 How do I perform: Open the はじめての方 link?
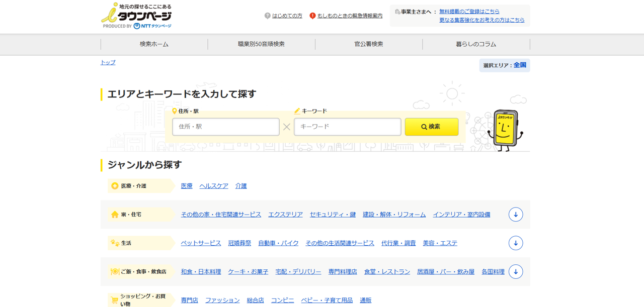pos(287,16)
